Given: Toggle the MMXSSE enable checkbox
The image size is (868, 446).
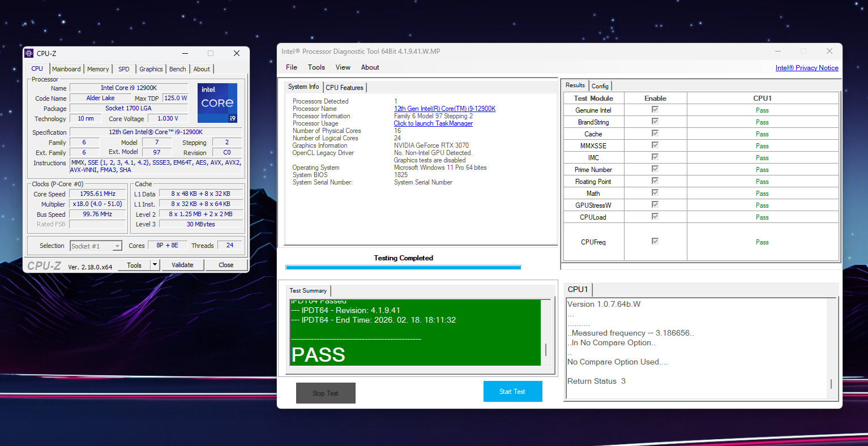Looking at the screenshot, I should (x=655, y=145).
